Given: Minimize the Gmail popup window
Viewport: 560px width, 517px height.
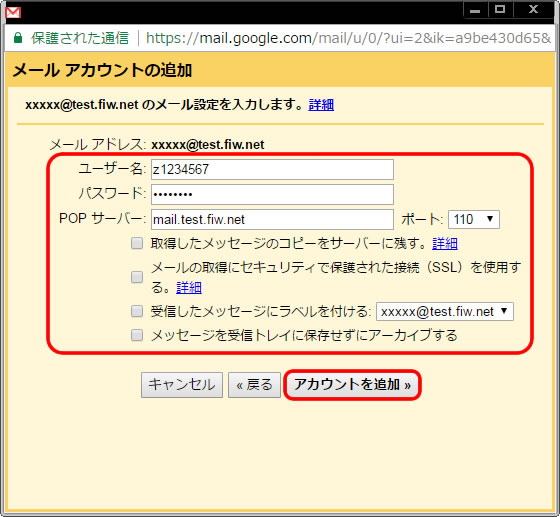Looking at the screenshot, I should [x=475, y=10].
